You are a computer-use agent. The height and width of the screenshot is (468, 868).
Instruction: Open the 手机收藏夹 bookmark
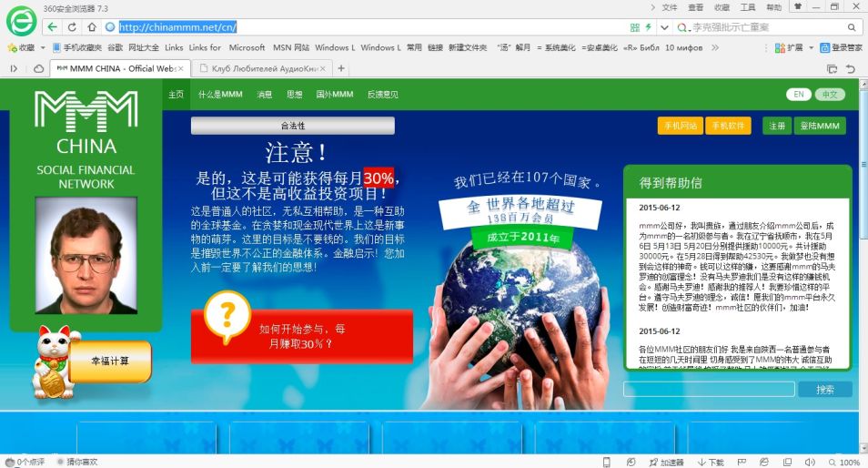tap(77, 47)
